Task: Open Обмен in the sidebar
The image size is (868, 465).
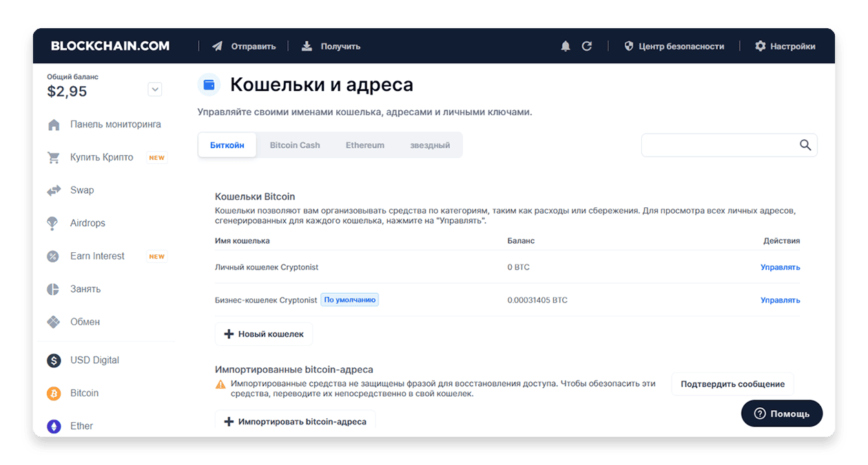Action: click(x=85, y=322)
